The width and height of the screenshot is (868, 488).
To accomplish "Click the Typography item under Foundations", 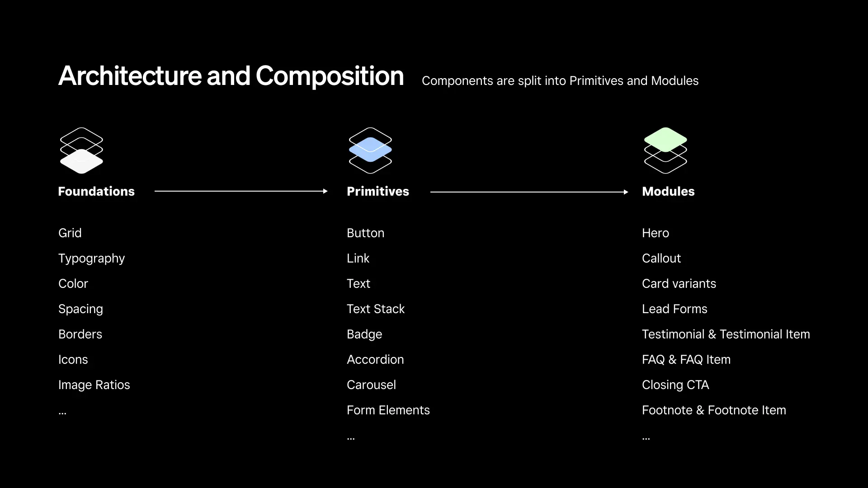I will coord(91,258).
